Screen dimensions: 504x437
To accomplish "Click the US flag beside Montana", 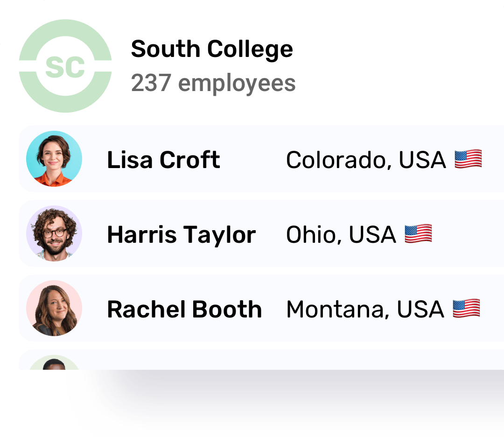I will click(x=466, y=309).
